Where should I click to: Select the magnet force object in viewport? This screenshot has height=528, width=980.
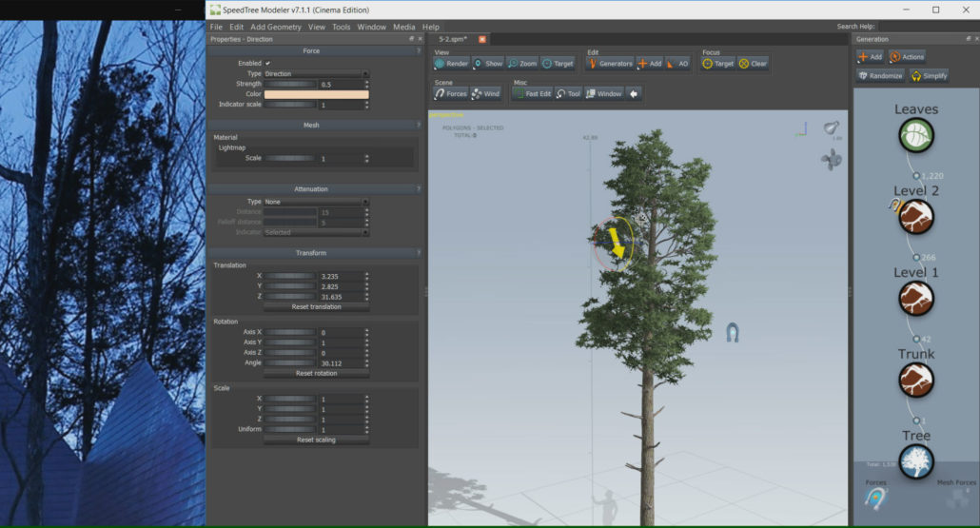(733, 332)
